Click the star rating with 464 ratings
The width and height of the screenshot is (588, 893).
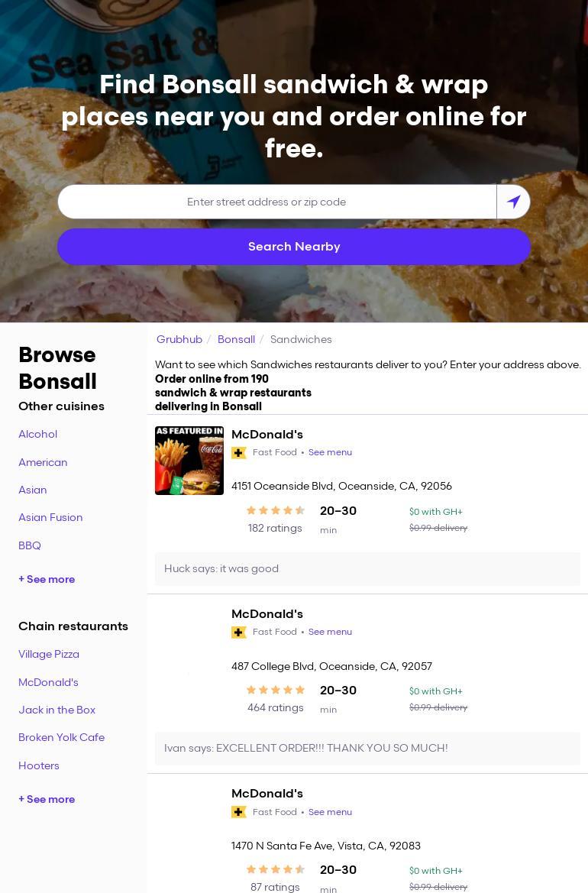point(276,690)
